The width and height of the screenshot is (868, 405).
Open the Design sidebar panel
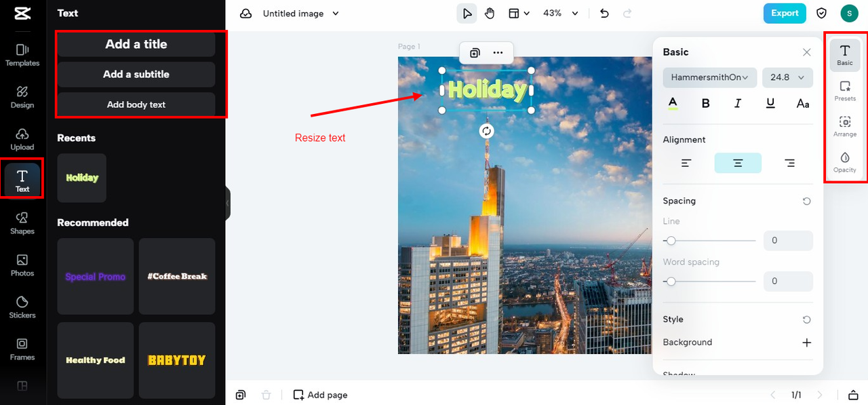pyautogui.click(x=22, y=97)
